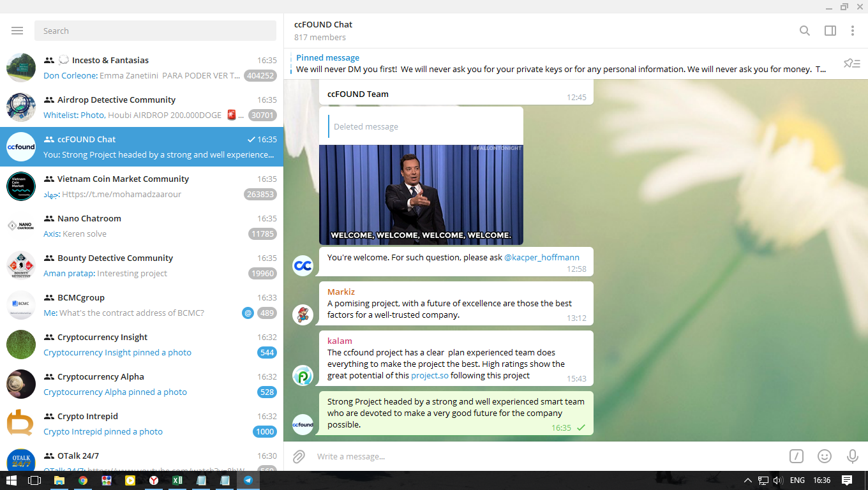This screenshot has height=490, width=868.
Task: Open the Nano Chatroom conversation
Action: pyautogui.click(x=142, y=226)
